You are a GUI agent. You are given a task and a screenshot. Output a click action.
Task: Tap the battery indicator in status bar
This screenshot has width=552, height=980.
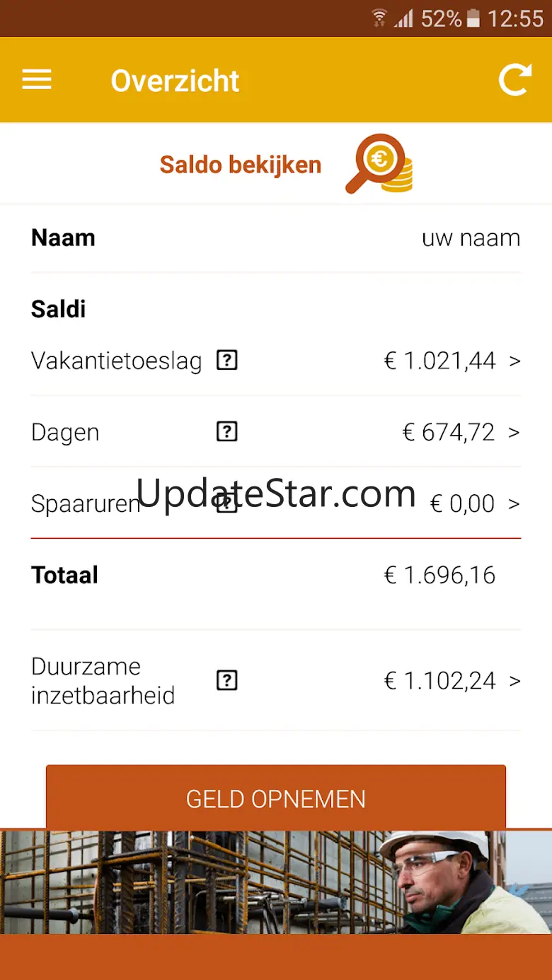(473, 18)
